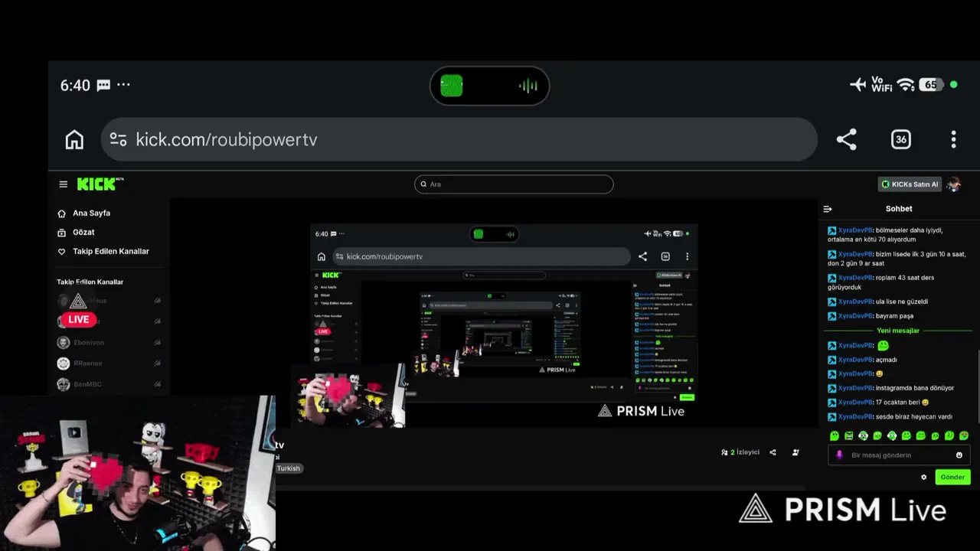The width and height of the screenshot is (980, 551).
Task: Tap the browser home icon
Action: point(74,139)
